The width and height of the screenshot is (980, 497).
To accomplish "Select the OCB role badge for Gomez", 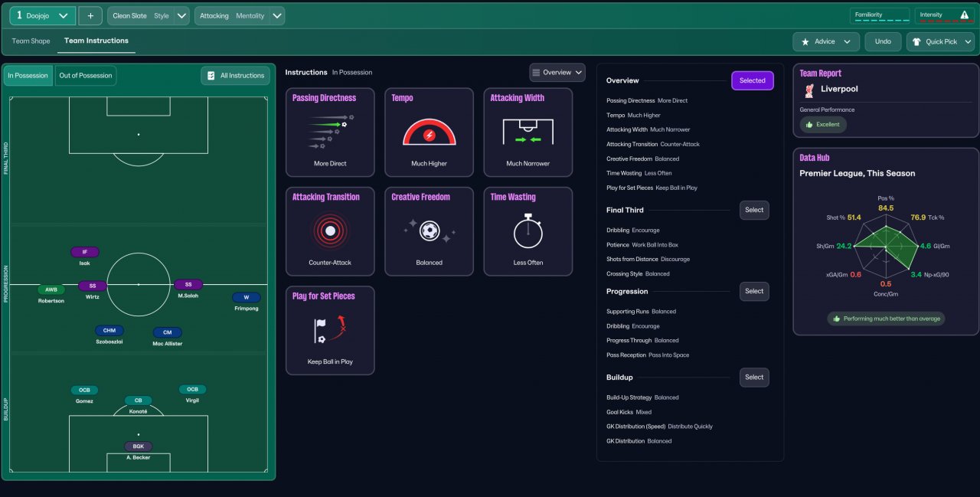I will point(84,390).
